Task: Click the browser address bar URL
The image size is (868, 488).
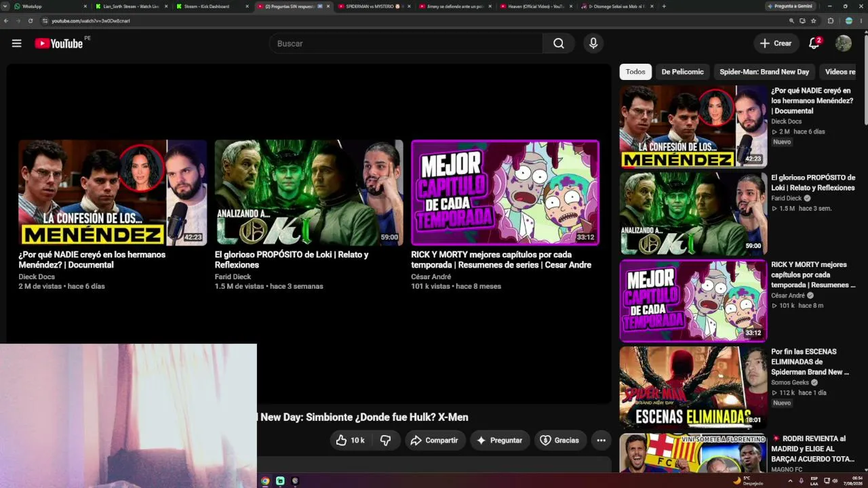Action: [91, 21]
